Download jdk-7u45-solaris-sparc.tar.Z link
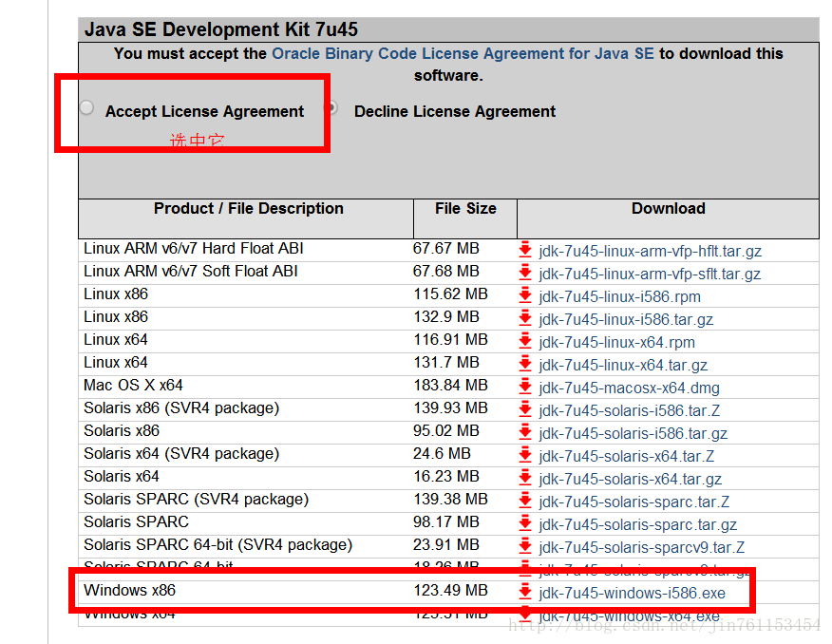The image size is (832, 644). pyautogui.click(x=634, y=502)
